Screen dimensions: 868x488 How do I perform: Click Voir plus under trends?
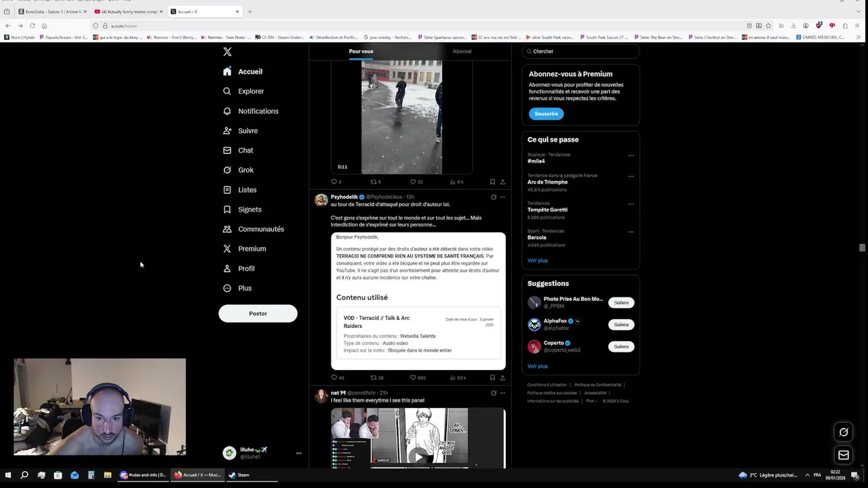[x=537, y=260]
